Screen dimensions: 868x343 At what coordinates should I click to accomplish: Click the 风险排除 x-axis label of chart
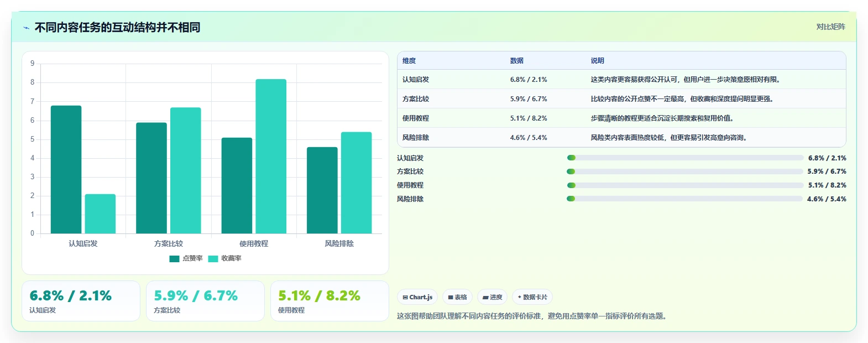pyautogui.click(x=339, y=243)
